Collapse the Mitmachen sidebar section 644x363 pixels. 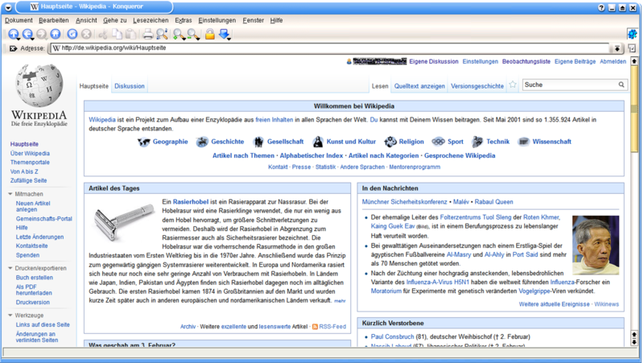(10, 194)
